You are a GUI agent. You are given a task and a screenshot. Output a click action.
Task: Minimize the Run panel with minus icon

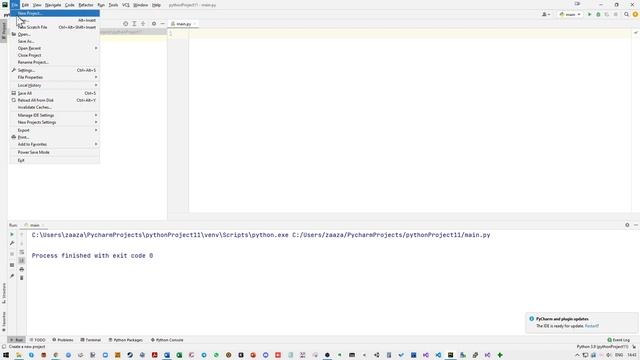pyautogui.click(x=636, y=225)
